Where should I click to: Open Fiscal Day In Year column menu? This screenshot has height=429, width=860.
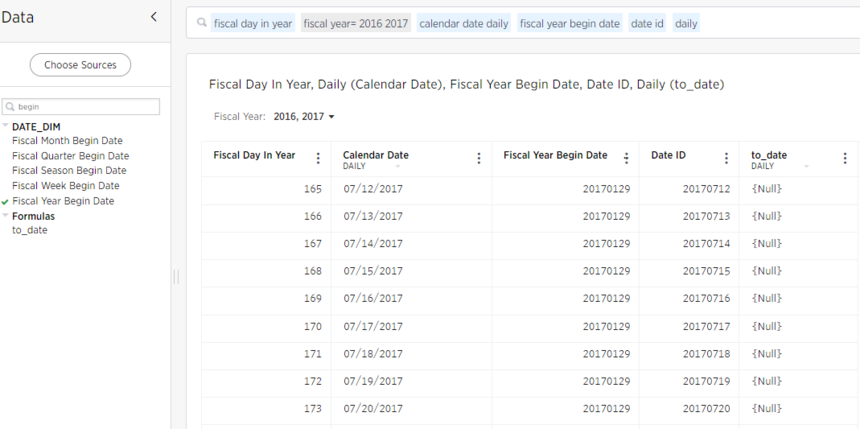318,159
